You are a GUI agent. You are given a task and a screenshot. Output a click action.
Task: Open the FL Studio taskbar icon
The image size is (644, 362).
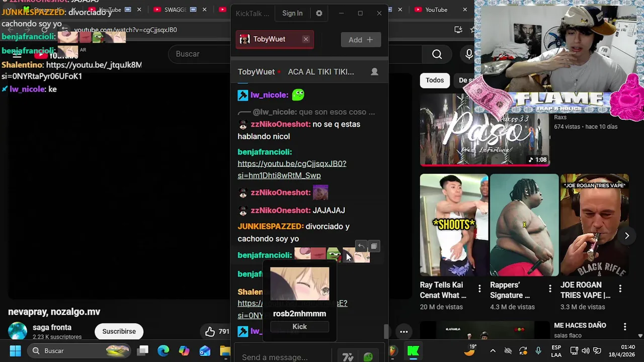click(393, 350)
